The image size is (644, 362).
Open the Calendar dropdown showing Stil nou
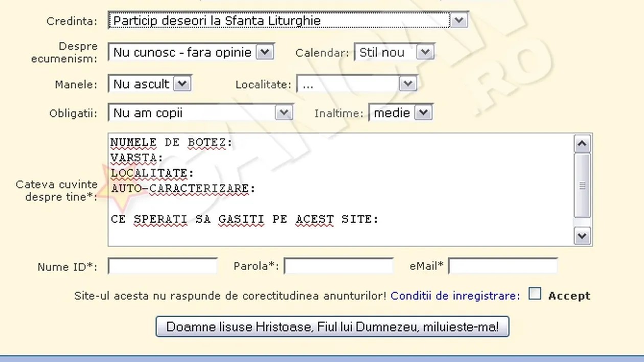(x=426, y=52)
